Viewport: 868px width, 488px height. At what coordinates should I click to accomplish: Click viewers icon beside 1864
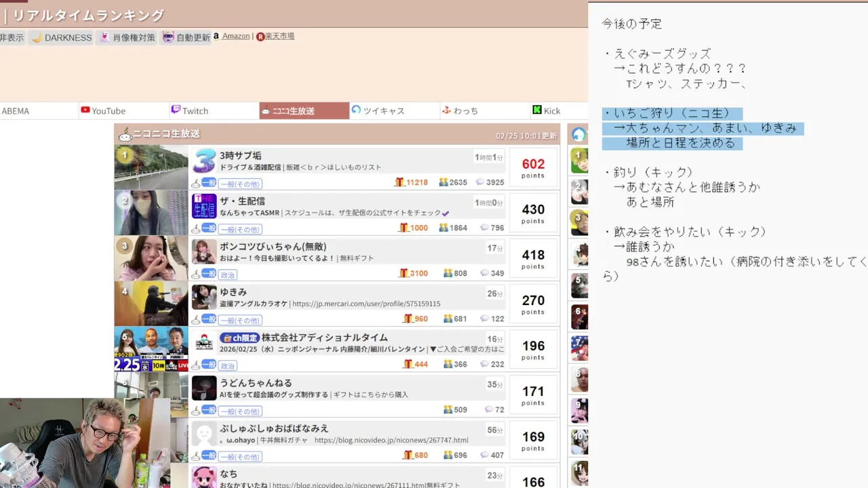pyautogui.click(x=443, y=228)
